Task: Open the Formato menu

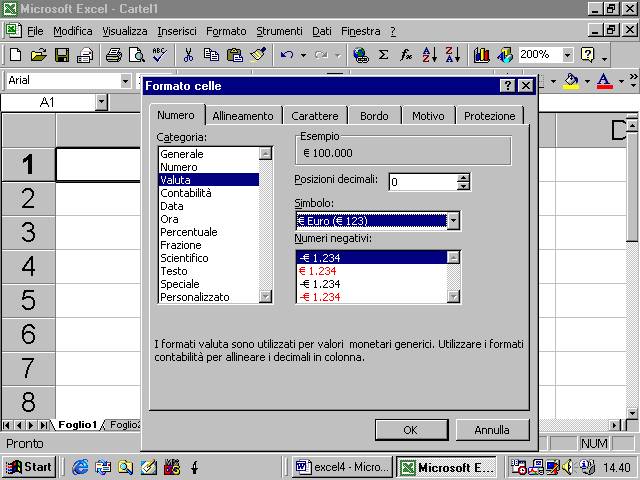Action: click(x=226, y=31)
